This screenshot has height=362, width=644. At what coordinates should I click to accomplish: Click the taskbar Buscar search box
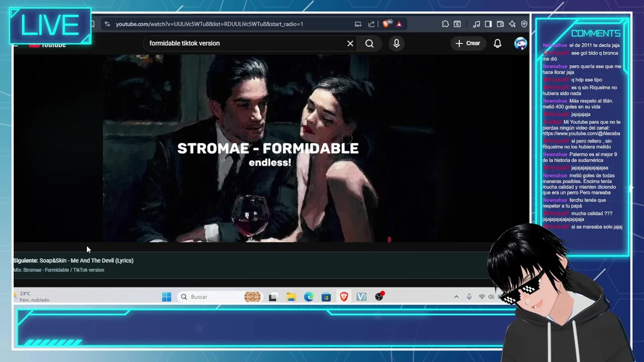point(219,297)
